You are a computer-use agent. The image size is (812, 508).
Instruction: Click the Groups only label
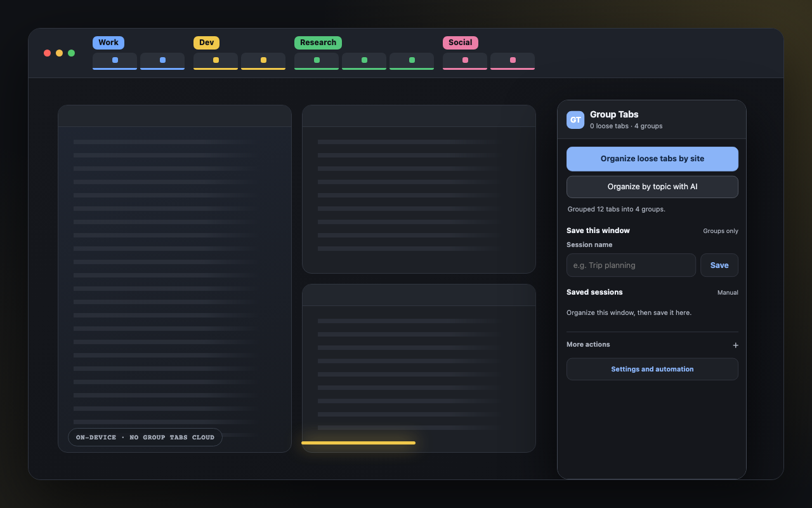[x=721, y=231]
